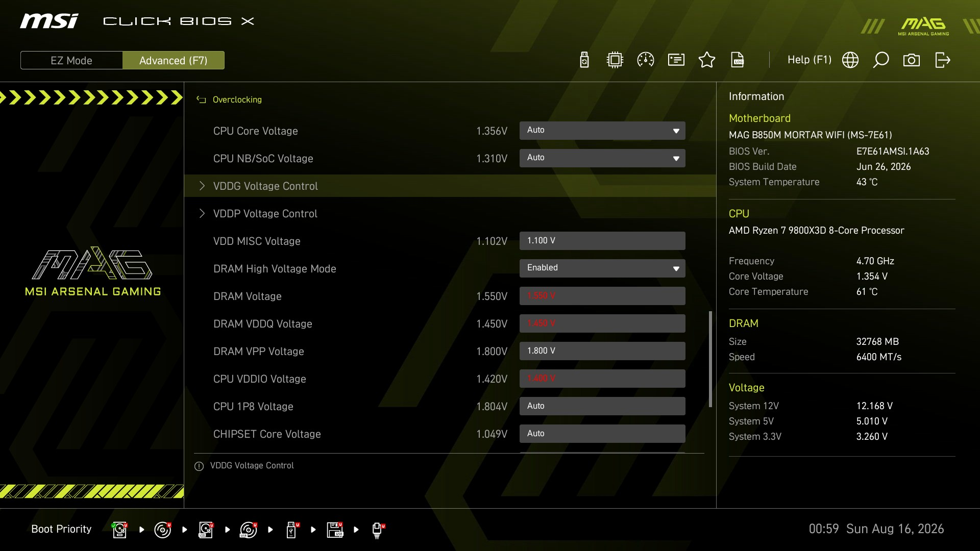980x551 pixels.
Task: Select the DRAM VDDQ Voltage label
Action: tap(262, 324)
